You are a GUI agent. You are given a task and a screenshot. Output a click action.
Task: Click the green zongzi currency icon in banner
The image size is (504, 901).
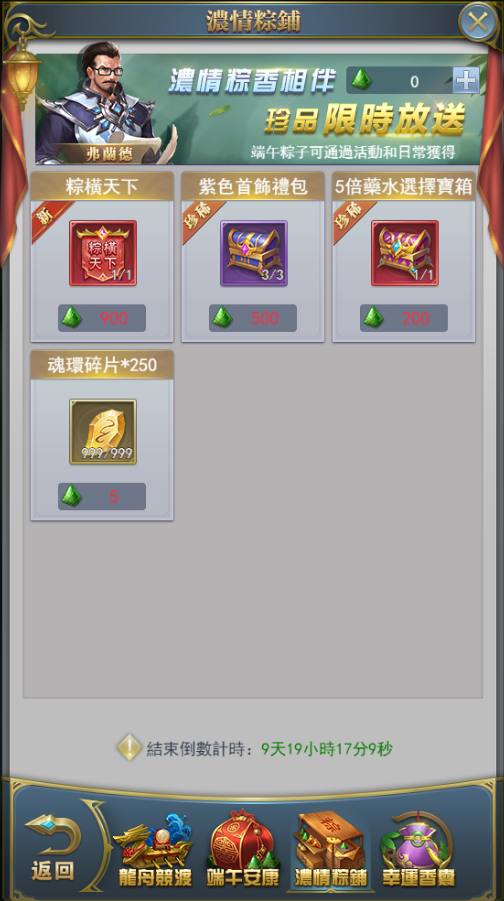pyautogui.click(x=361, y=80)
